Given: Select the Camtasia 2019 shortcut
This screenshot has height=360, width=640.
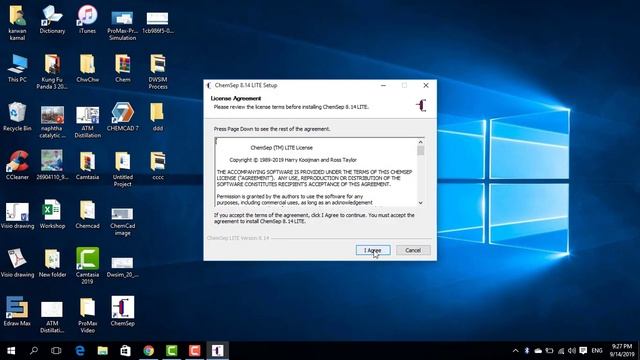Looking at the screenshot, I should tap(87, 265).
